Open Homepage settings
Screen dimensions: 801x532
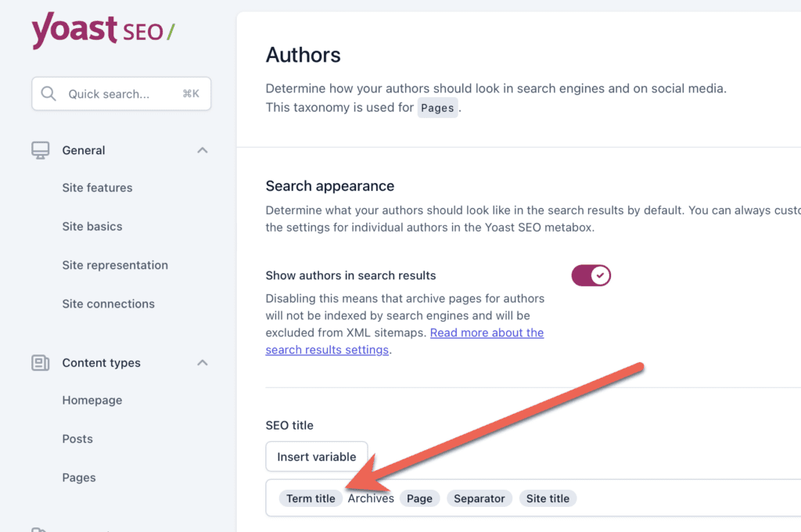[x=92, y=400]
